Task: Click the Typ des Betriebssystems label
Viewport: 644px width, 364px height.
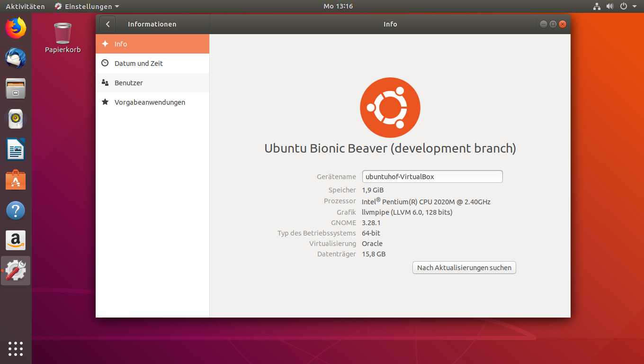Action: (317, 233)
